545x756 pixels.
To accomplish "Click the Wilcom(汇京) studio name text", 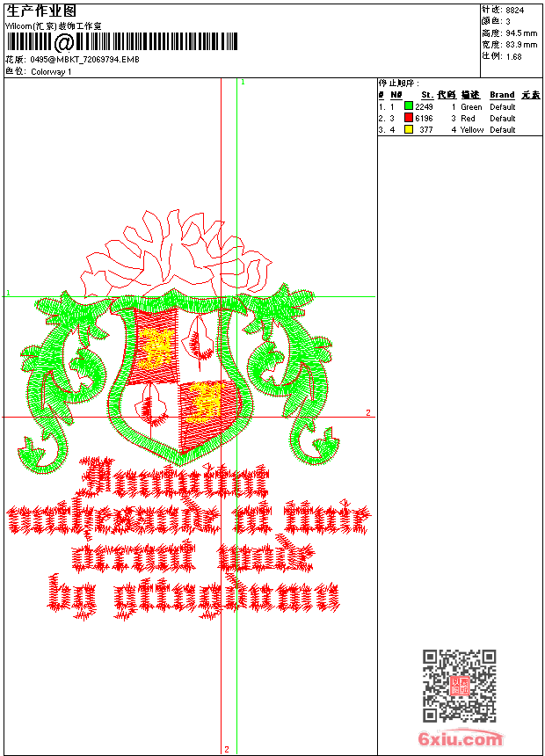I will (x=54, y=26).
